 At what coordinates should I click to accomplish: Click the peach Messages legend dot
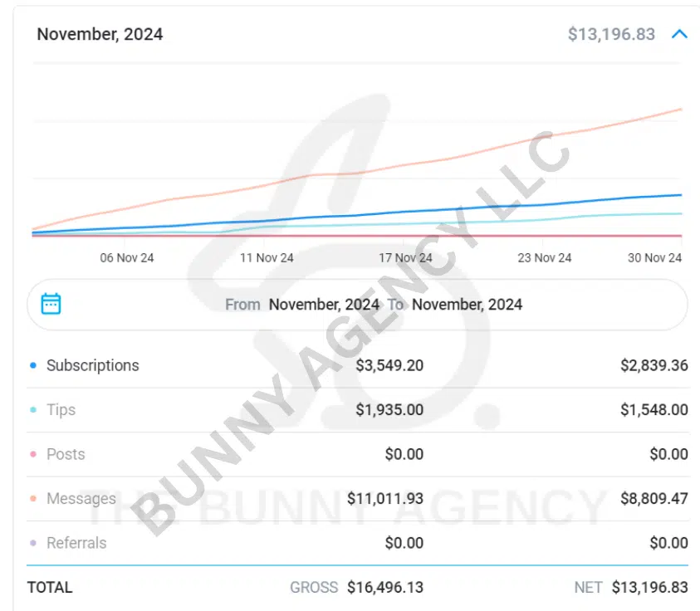coord(32,499)
